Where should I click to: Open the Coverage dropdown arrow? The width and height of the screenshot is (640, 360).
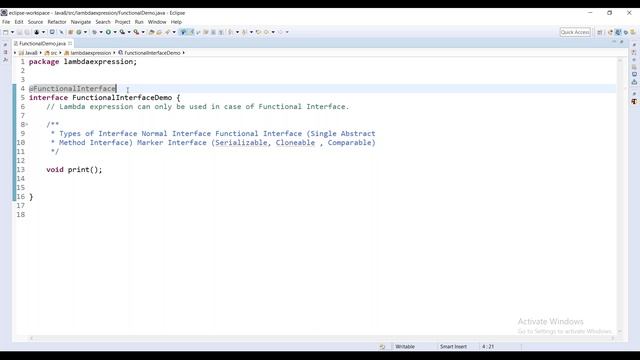tap(129, 32)
